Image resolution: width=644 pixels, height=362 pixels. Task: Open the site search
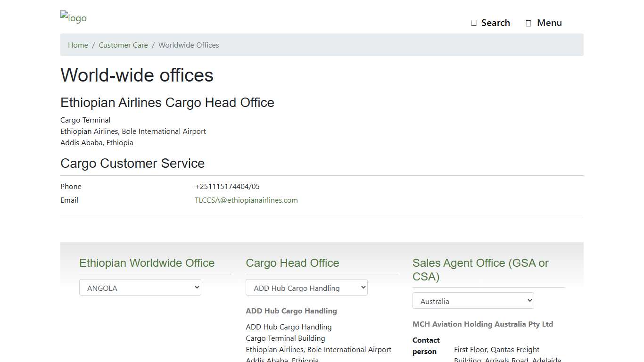click(x=490, y=22)
